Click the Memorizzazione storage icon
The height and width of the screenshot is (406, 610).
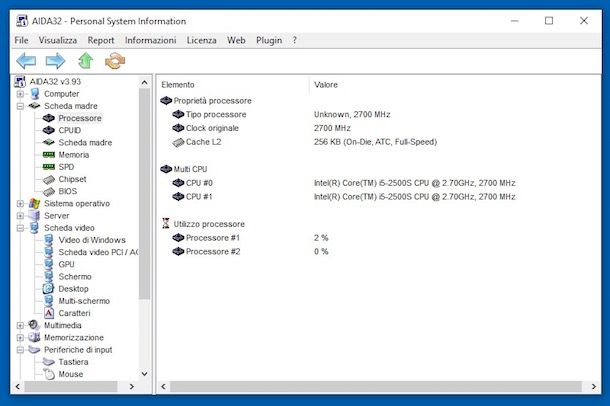coord(34,337)
